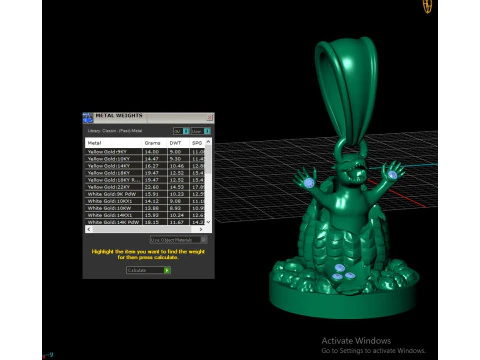Select the Yellow Gold 14KY row
The width and height of the screenshot is (480, 360).
[145, 166]
